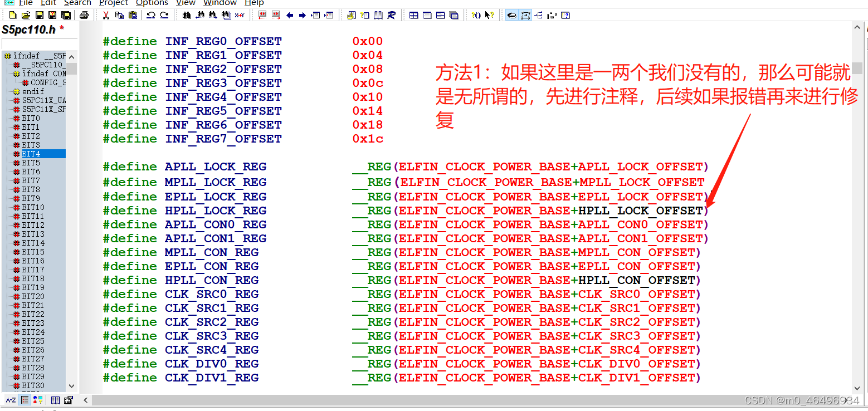Click the Replace X→Y icon
Screen dimensions: 868x411
point(240,15)
